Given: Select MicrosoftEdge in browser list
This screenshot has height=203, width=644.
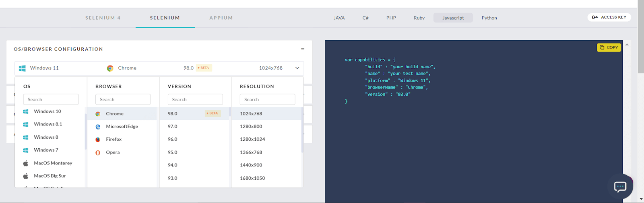Looking at the screenshot, I should (x=122, y=126).
